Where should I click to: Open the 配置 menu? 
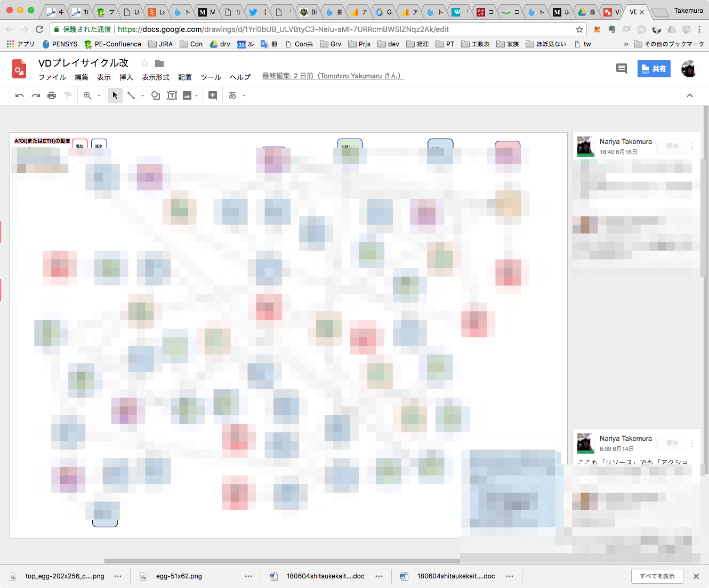(185, 77)
